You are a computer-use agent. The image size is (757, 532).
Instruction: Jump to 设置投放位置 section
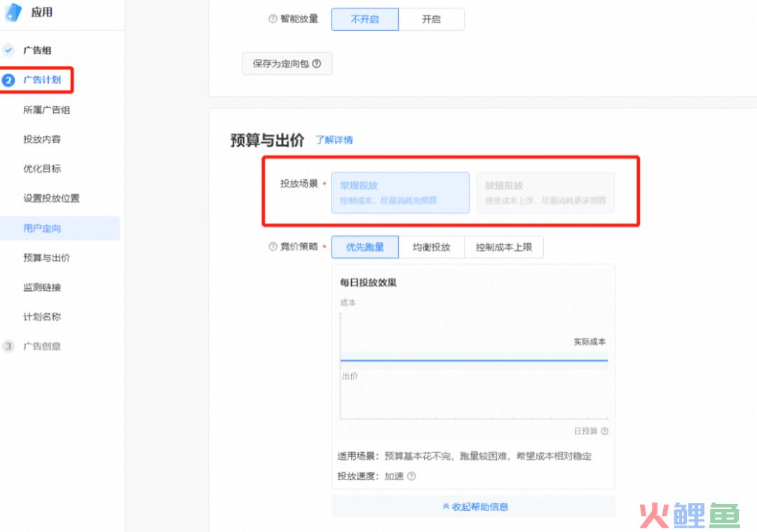point(51,198)
